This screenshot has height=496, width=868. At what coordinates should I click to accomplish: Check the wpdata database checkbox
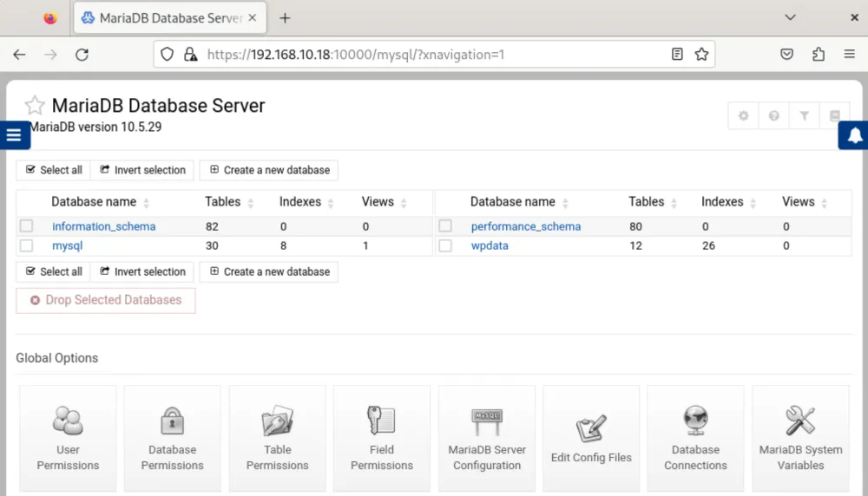(x=445, y=245)
